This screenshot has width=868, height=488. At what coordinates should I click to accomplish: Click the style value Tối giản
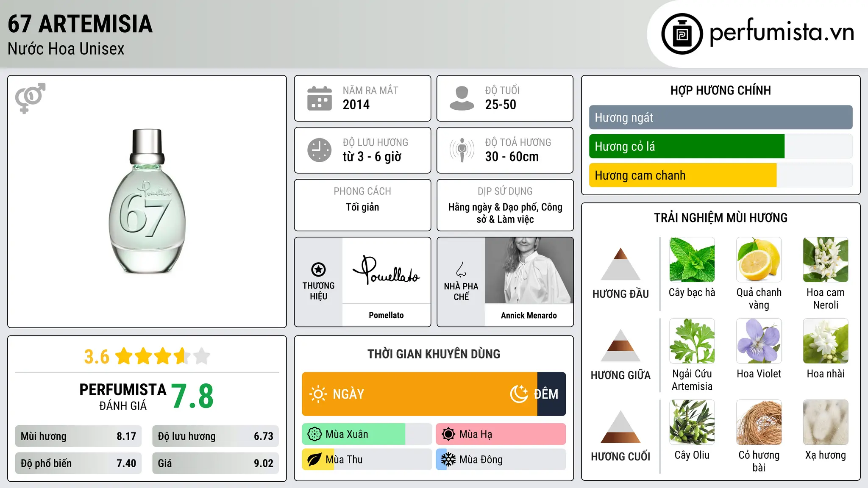pos(362,207)
